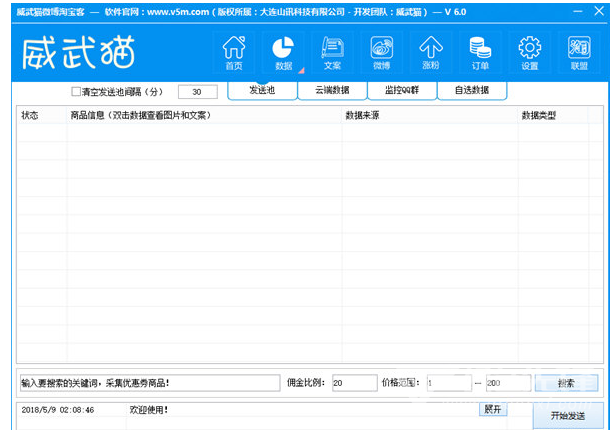Select the 涨粉 up-arrow icon
The width and height of the screenshot is (610, 430).
pos(431,53)
